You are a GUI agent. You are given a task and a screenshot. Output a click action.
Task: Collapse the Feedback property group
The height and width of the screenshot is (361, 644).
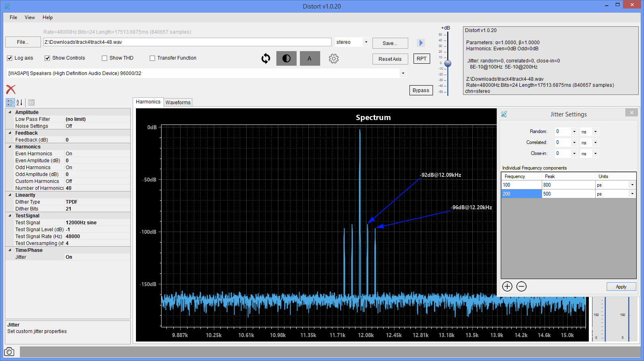pyautogui.click(x=10, y=133)
